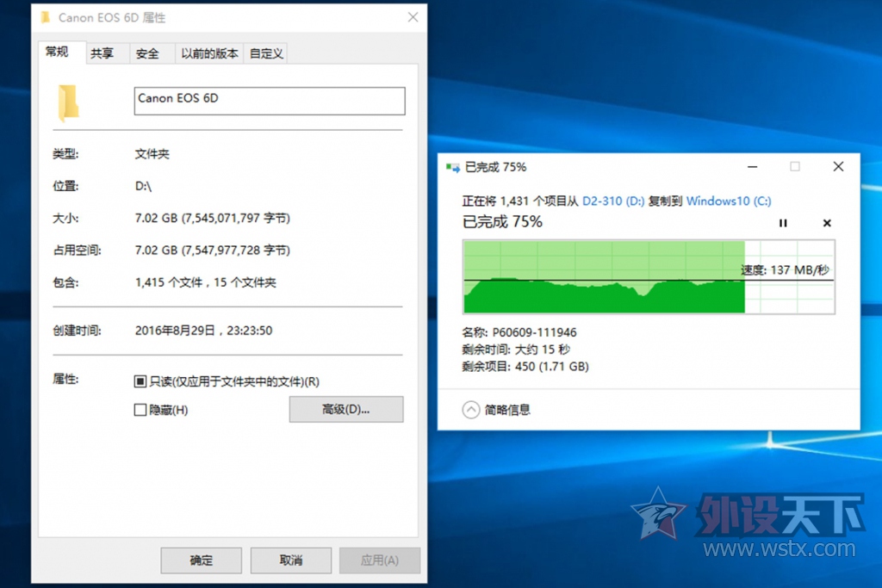Image resolution: width=882 pixels, height=588 pixels.
Task: Click the size value 7.02 GB (7,545,071,797 字节)
Action: [212, 218]
